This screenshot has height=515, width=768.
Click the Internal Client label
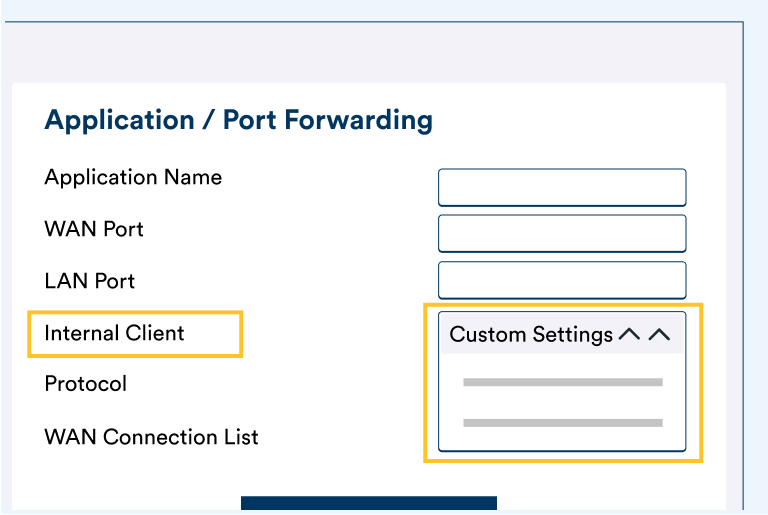(x=114, y=333)
